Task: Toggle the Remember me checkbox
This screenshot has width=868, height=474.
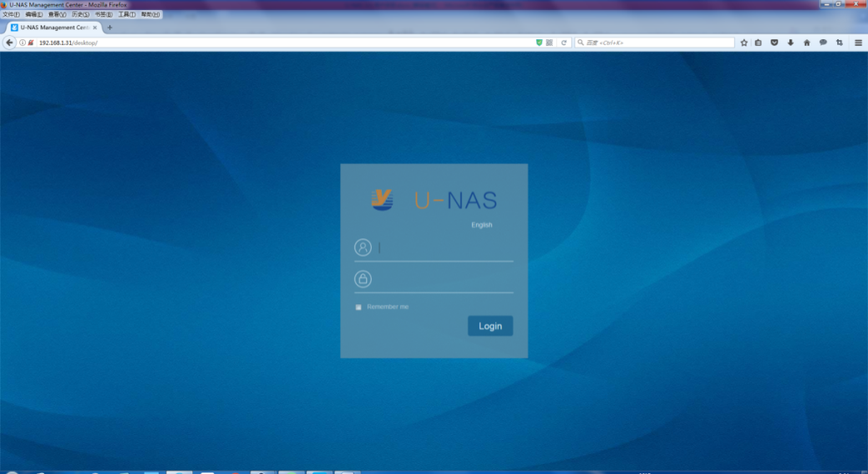Action: (x=358, y=308)
